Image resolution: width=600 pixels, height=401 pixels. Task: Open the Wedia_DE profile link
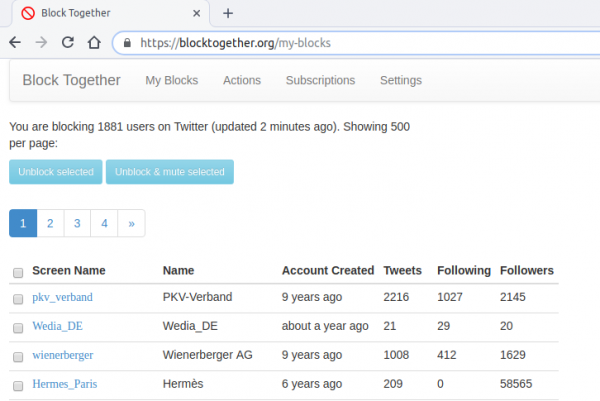click(59, 327)
